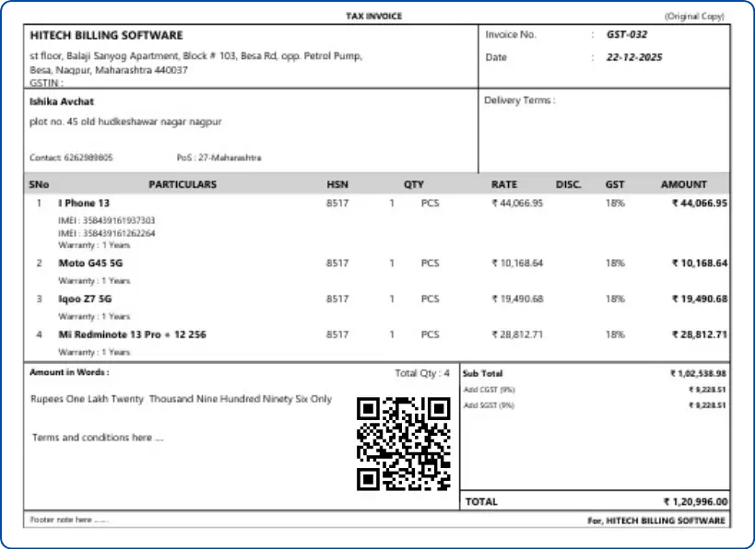756x550 pixels.
Task: Select the HITECH BILLING SOFTWARE company name
Action: coord(106,36)
